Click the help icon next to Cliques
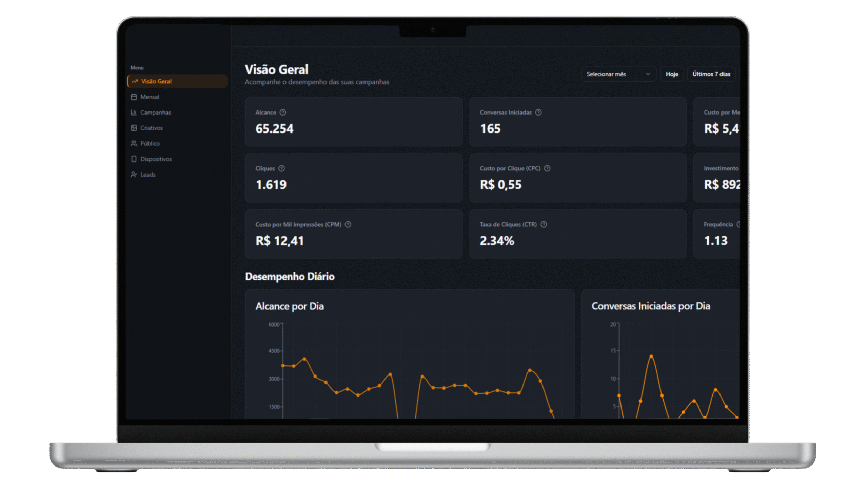This screenshot has height=488, width=868. (x=281, y=168)
